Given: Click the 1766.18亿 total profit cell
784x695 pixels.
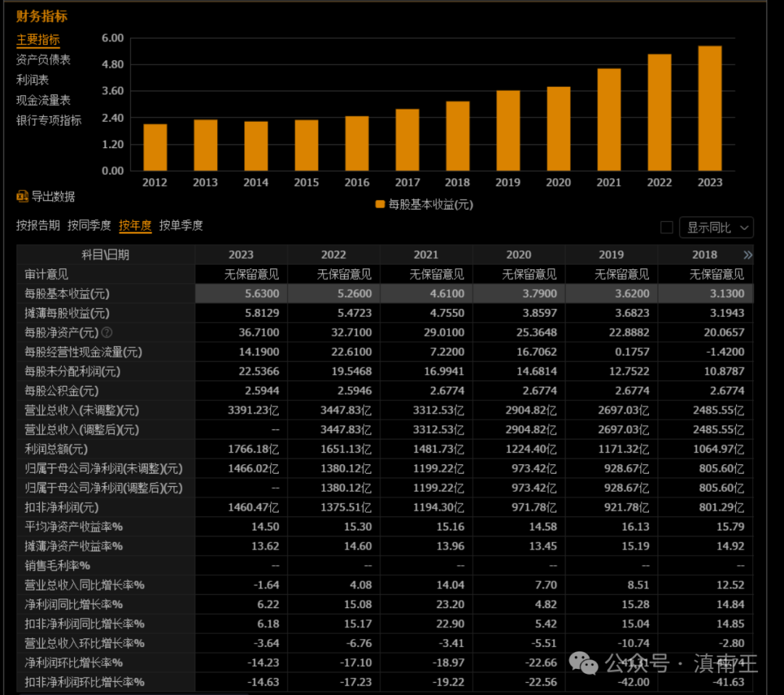Looking at the screenshot, I should pos(253,450).
